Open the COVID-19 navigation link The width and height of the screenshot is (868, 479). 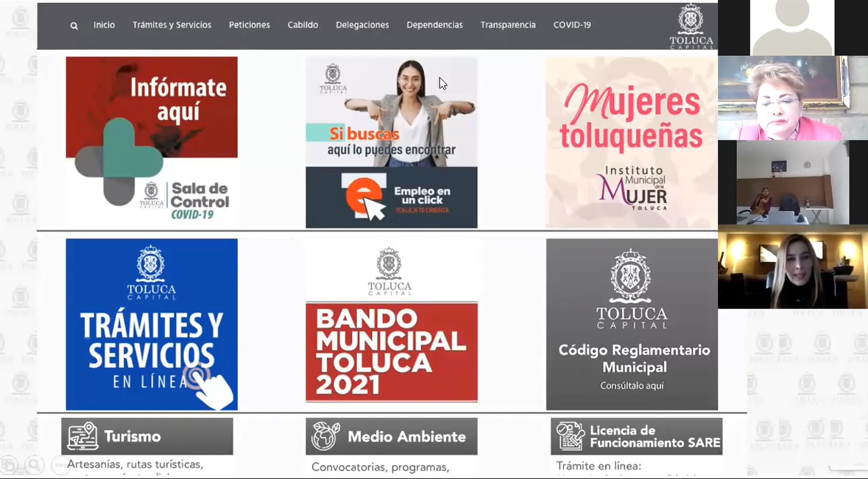point(572,25)
